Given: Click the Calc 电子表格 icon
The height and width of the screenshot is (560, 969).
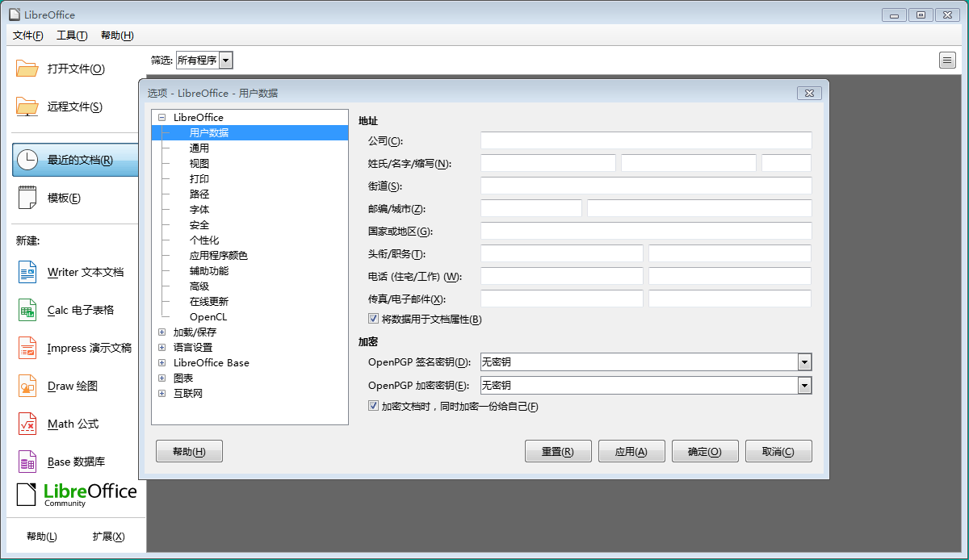Looking at the screenshot, I should pos(27,311).
